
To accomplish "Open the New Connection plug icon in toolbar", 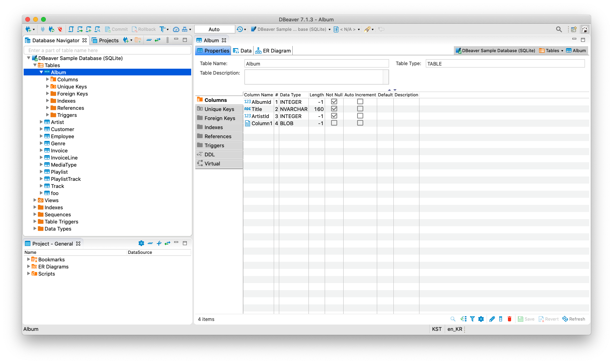I will click(x=28, y=29).
